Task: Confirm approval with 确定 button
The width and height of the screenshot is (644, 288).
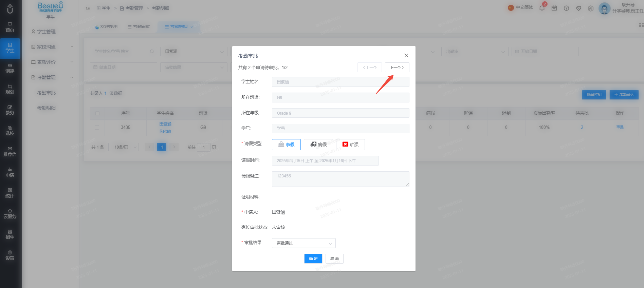Action: 313,258
